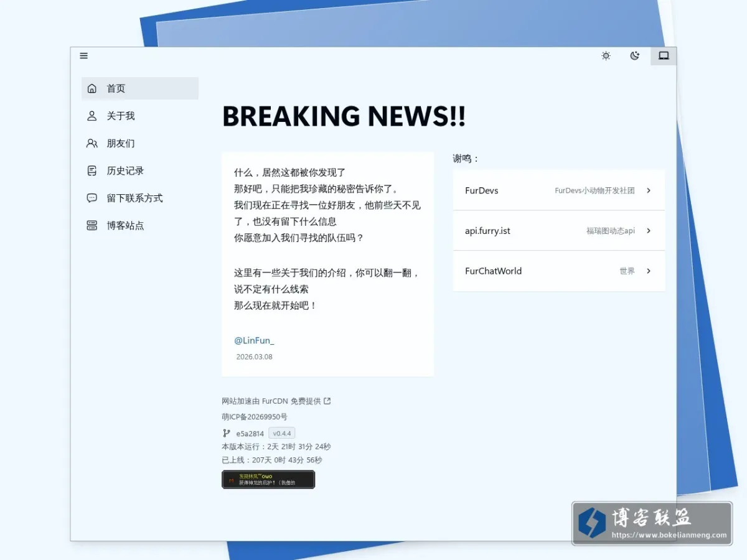Switch to light theme sun icon
Viewport: 747px width, 560px height.
point(606,56)
